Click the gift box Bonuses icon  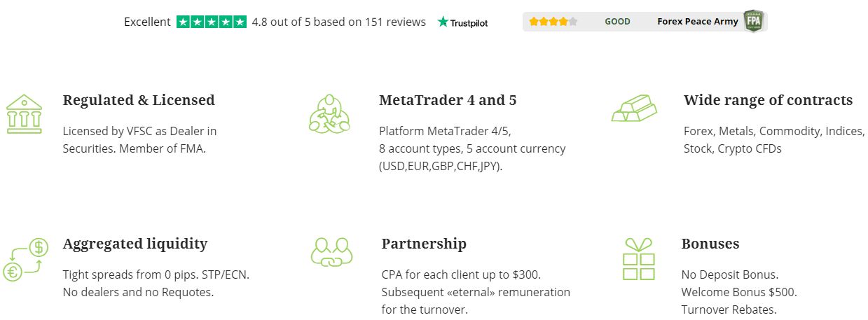click(x=638, y=259)
